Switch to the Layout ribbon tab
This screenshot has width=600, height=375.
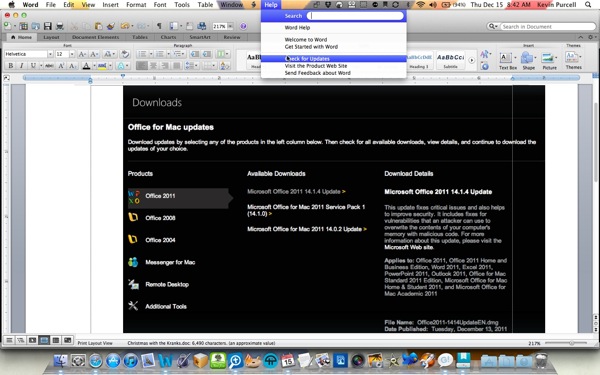[51, 37]
